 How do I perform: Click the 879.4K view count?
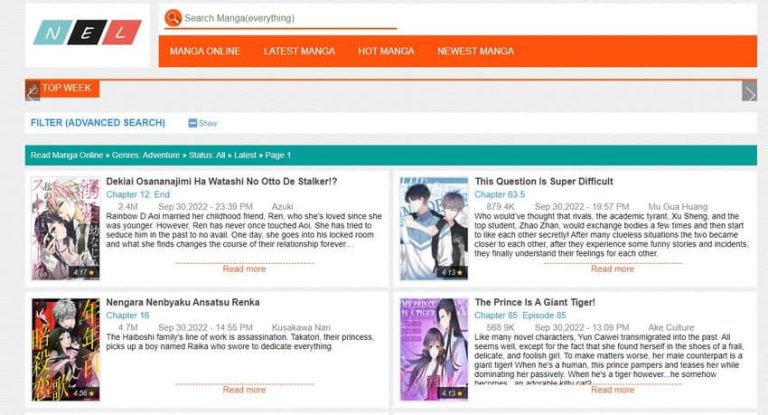point(501,206)
